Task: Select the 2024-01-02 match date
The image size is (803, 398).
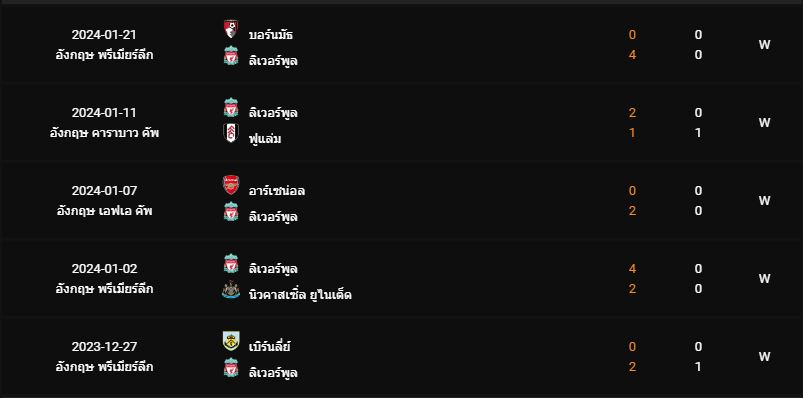Action: (x=104, y=269)
